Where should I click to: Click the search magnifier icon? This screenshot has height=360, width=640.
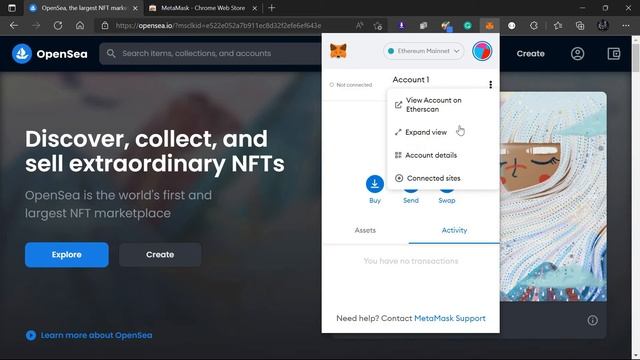[x=111, y=53]
